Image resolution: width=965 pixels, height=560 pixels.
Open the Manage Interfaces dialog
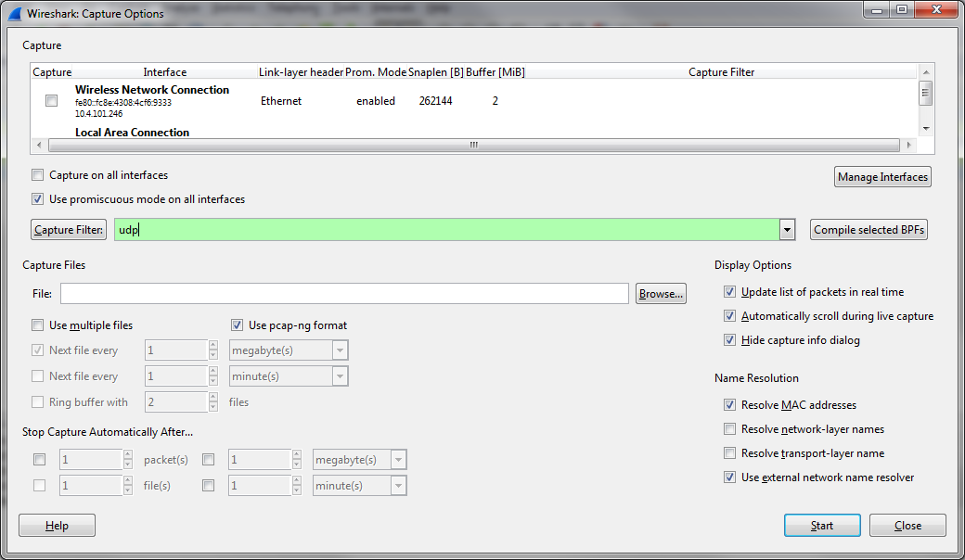click(881, 176)
